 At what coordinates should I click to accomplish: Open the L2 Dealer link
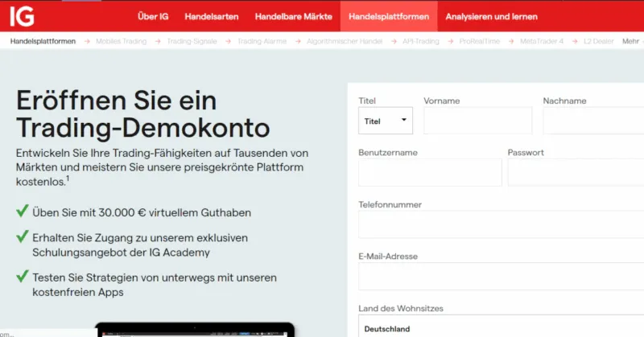598,41
